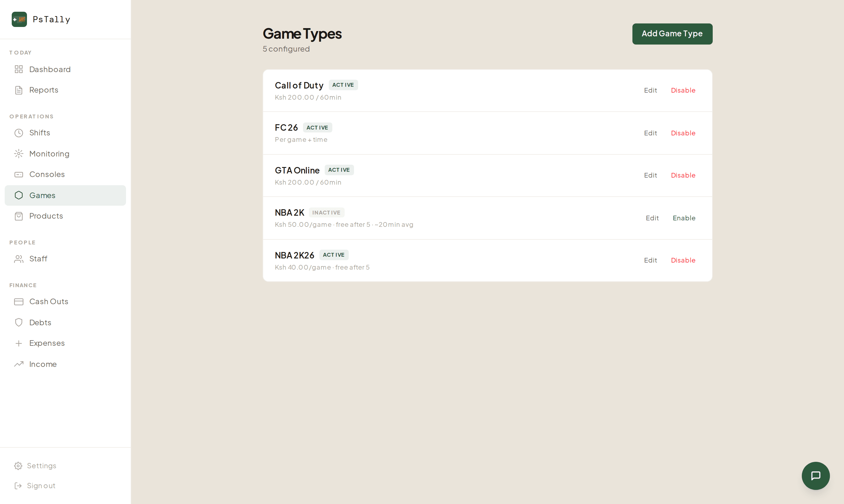Image resolution: width=844 pixels, height=504 pixels.
Task: Open Dashboard via its grid icon
Action: click(x=19, y=69)
